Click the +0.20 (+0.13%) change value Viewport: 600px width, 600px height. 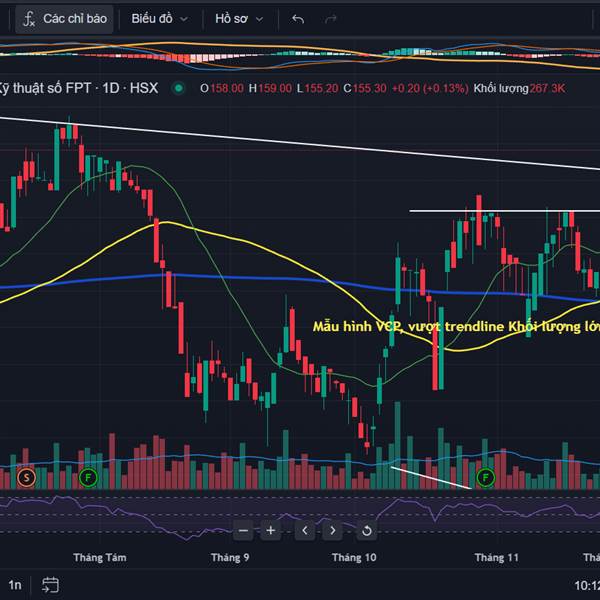(x=430, y=88)
